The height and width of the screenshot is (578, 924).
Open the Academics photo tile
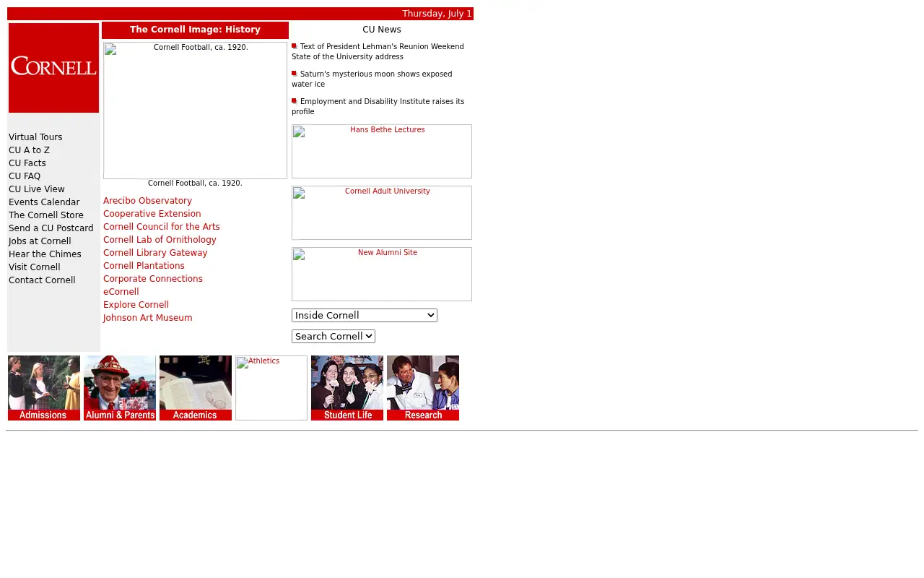[x=196, y=388]
